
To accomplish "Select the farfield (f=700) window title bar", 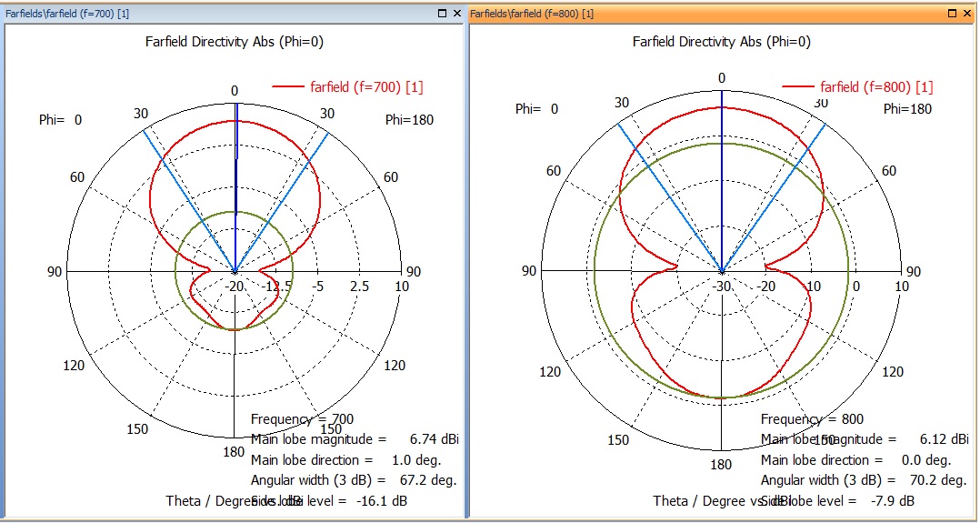I will click(x=233, y=13).
